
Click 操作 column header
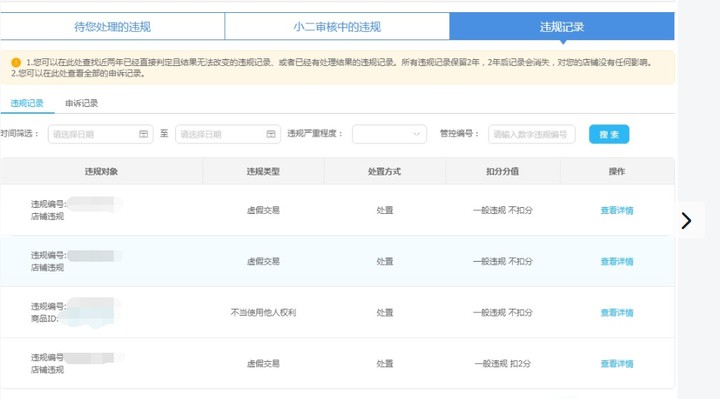[x=617, y=171]
